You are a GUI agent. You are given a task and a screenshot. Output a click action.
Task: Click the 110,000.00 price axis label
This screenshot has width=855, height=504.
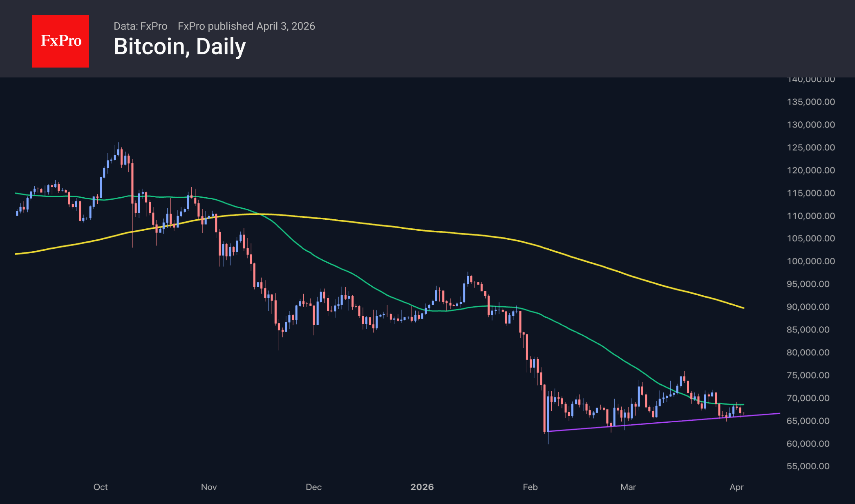coord(811,216)
